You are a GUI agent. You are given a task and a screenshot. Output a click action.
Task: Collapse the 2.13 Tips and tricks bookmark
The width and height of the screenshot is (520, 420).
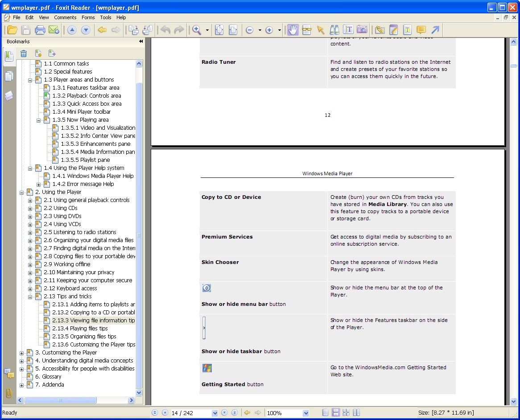tap(30, 296)
